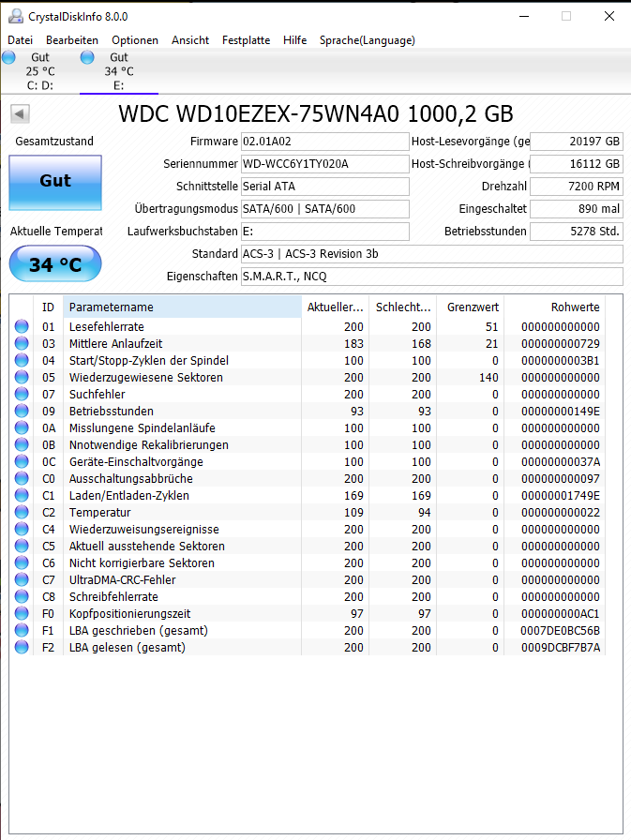Click the Drehzahl value 7200 RPM

(x=577, y=187)
